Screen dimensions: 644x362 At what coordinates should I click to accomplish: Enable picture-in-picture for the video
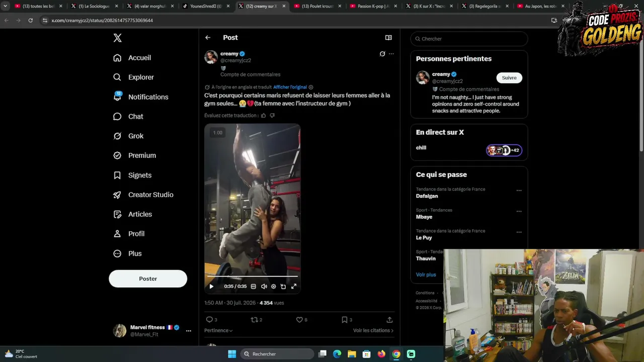coord(283,287)
